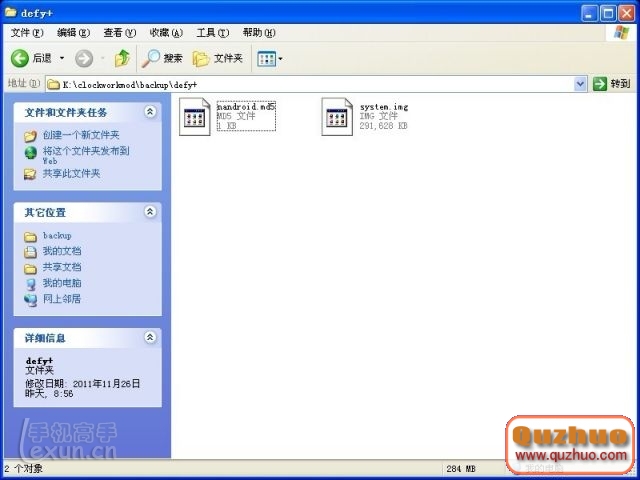The image size is (640, 480).
Task: Click the 转到 Go button
Action: tap(611, 84)
